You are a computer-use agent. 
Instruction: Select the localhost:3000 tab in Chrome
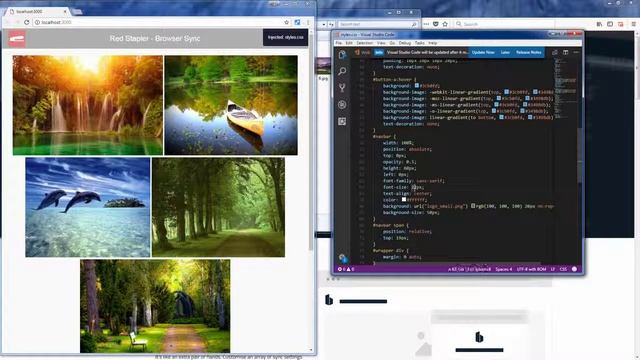click(38, 11)
